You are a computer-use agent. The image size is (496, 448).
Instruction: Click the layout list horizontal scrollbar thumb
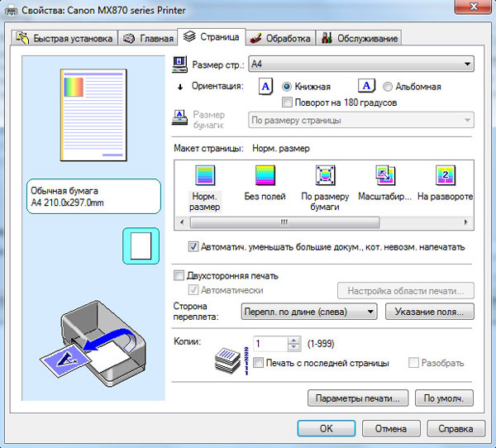(x=284, y=222)
